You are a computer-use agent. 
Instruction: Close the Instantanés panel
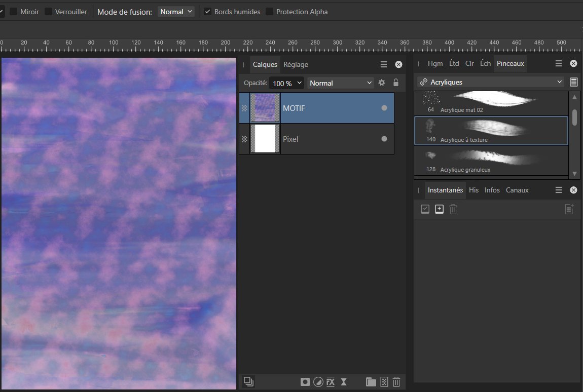click(574, 190)
